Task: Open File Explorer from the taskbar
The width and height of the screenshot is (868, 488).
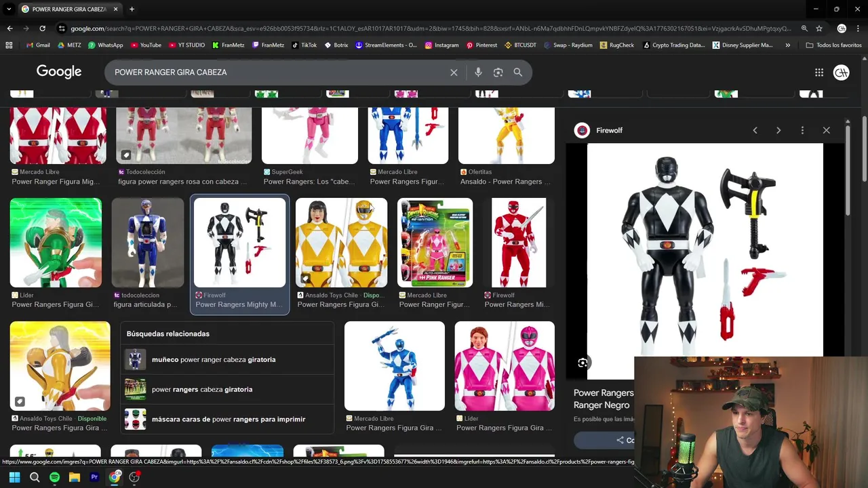Action: (75, 477)
